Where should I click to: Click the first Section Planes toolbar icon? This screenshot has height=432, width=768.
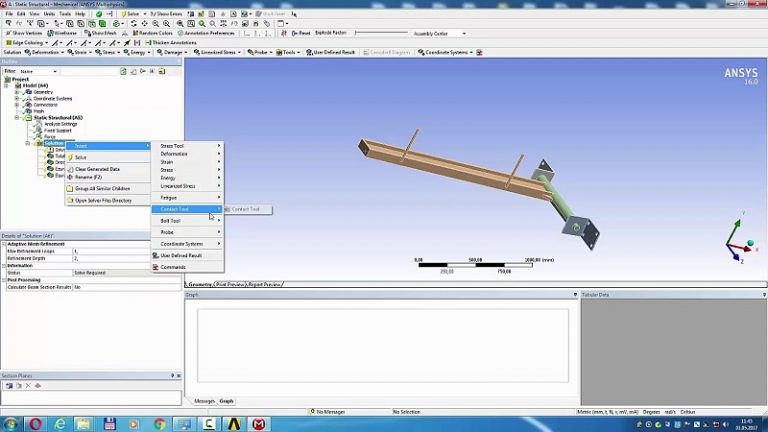point(9,385)
